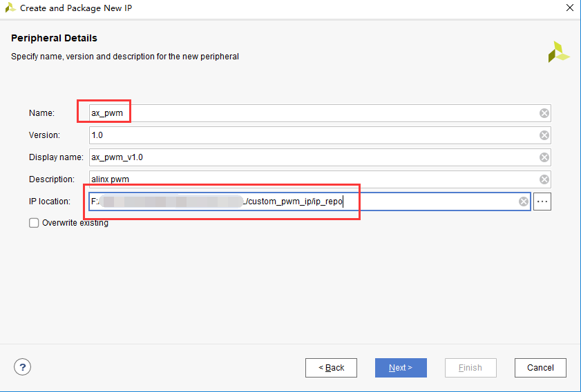Viewport: 581px width, 392px height.
Task: Click the Vivado logo in the title bar
Action: [x=10, y=8]
